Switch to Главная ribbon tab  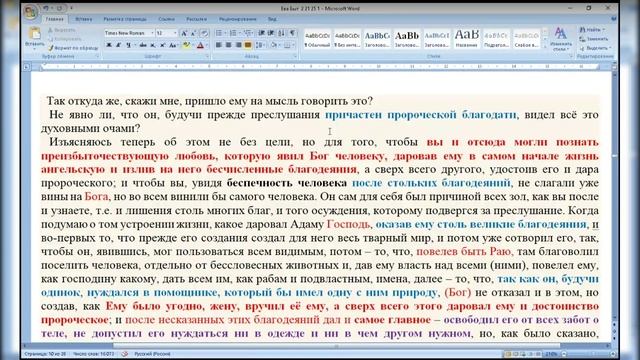click(x=54, y=19)
